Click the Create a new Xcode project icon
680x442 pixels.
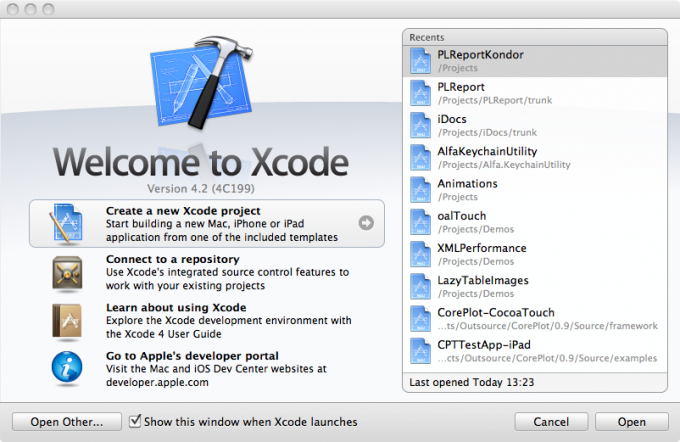66,223
